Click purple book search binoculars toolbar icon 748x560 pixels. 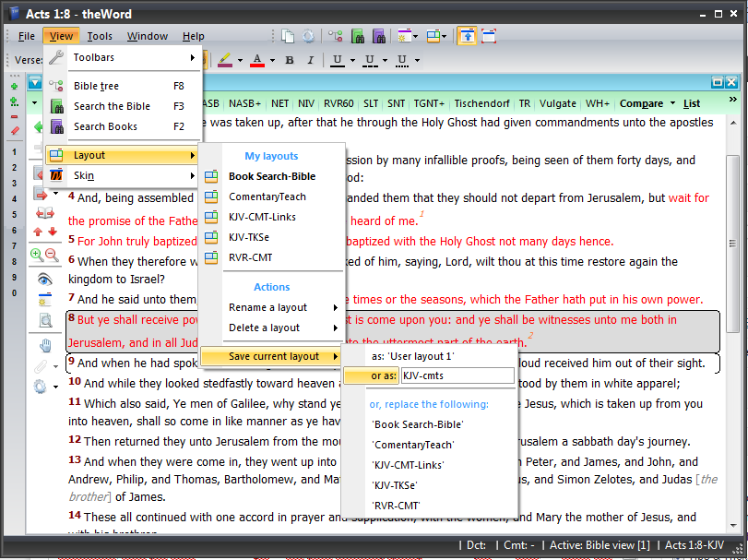(x=379, y=36)
